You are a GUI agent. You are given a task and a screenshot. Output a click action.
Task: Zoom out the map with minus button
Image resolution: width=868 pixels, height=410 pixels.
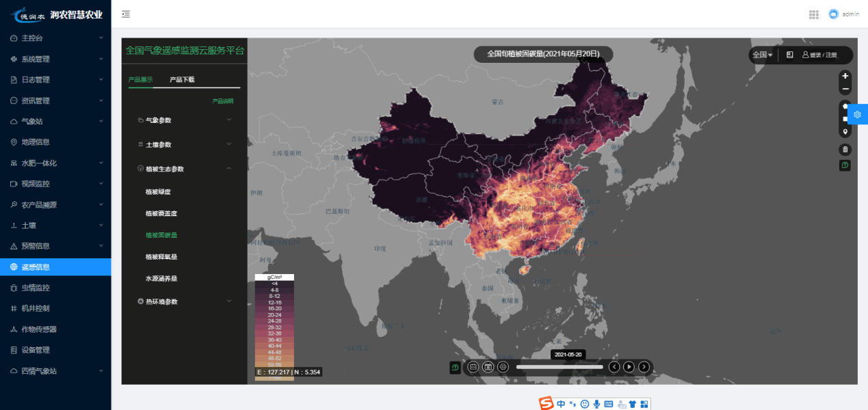click(845, 89)
